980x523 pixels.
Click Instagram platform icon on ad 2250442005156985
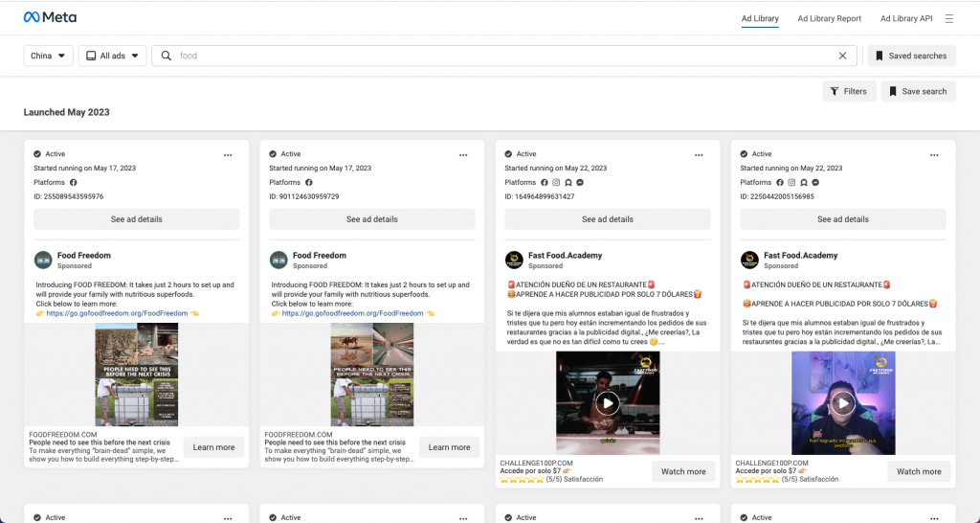point(791,183)
